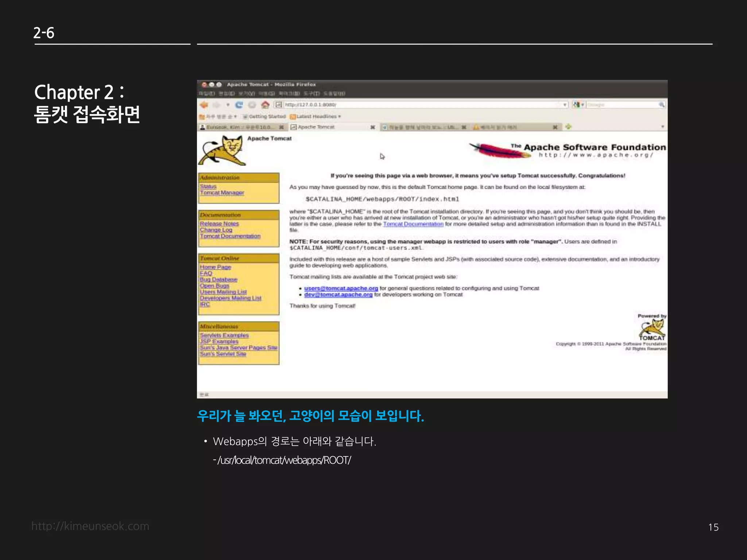Click the Powered by Tomcat logo

click(652, 327)
